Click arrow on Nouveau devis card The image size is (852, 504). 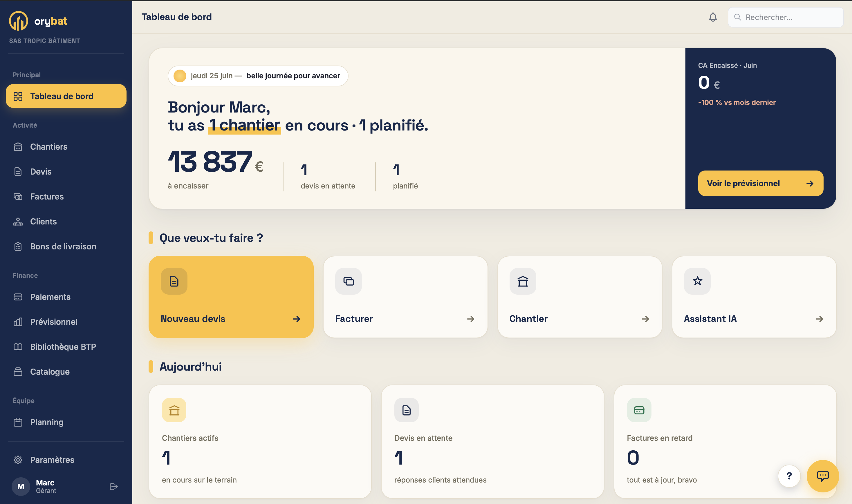[296, 319]
